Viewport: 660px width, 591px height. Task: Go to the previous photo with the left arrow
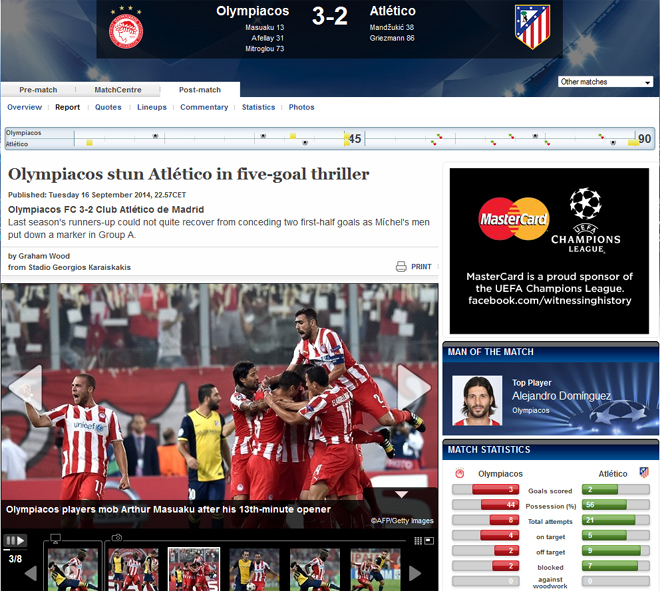pyautogui.click(x=25, y=386)
